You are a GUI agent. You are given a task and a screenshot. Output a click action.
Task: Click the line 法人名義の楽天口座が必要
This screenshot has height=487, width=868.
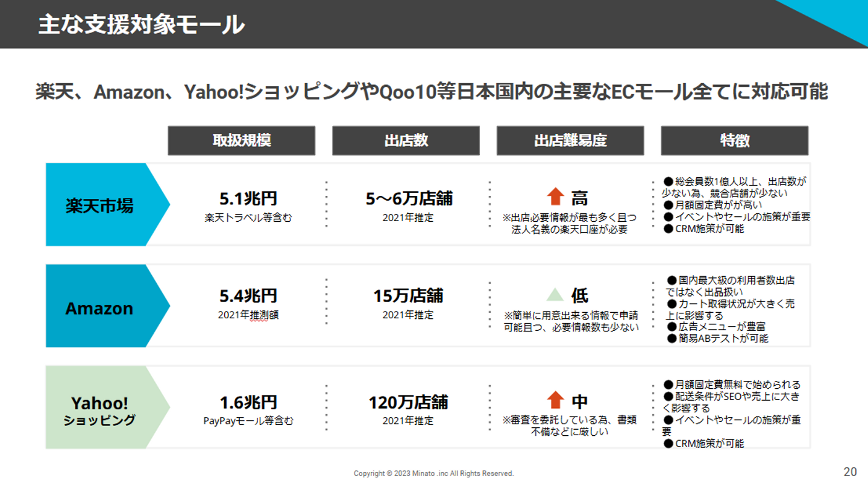570,230
